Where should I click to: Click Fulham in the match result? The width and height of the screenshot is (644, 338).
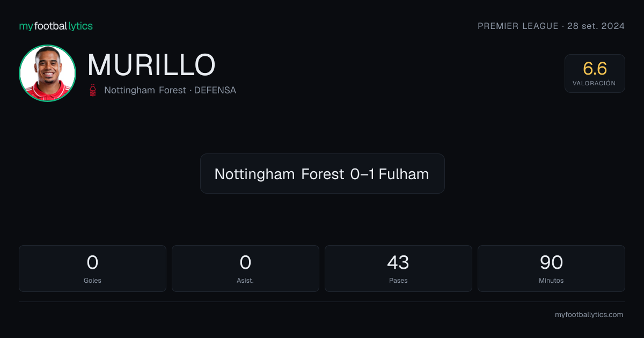404,174
